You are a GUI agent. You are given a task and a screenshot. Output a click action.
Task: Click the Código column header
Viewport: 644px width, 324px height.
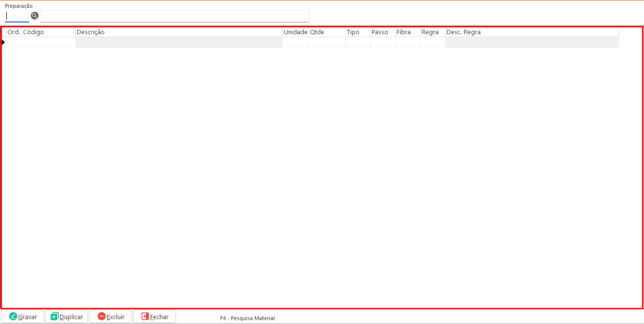point(48,32)
